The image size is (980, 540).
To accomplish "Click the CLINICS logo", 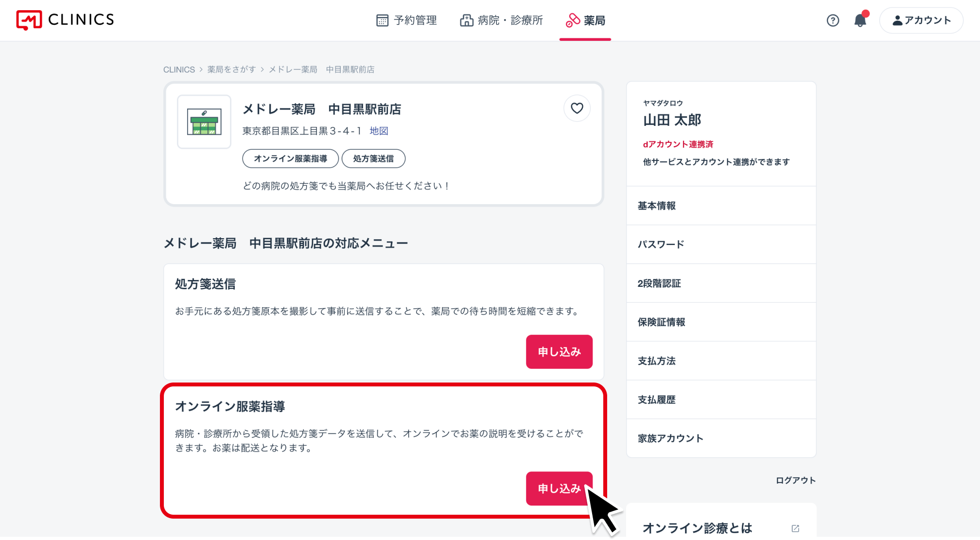I will 65,20.
